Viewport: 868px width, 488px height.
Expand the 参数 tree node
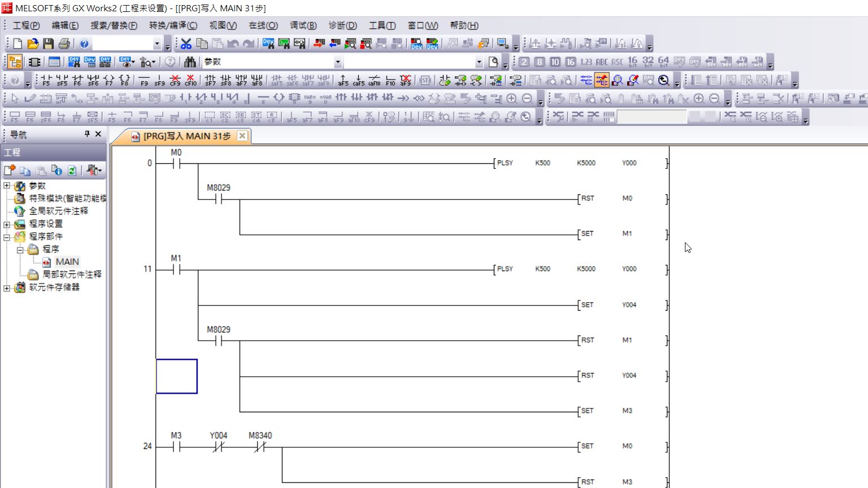pyautogui.click(x=7, y=186)
